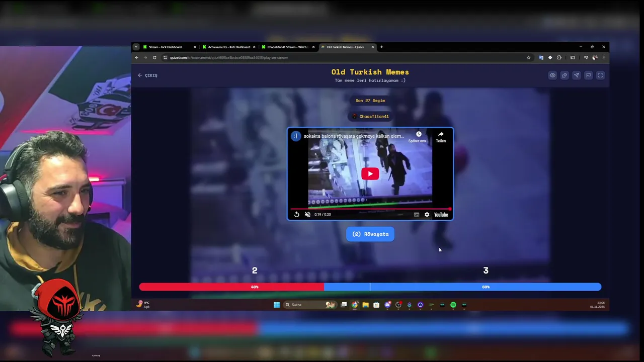
Task: Switch to Achievements - Kick Dashboard tab
Action: click(x=229, y=47)
